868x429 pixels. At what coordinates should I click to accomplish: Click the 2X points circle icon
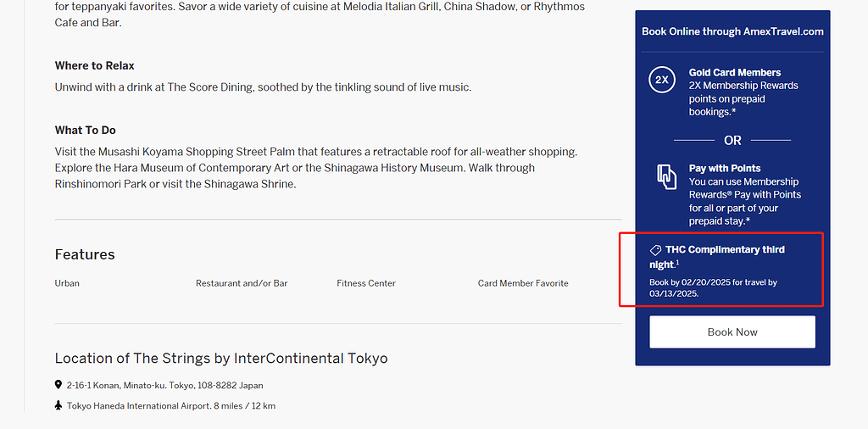coord(662,81)
